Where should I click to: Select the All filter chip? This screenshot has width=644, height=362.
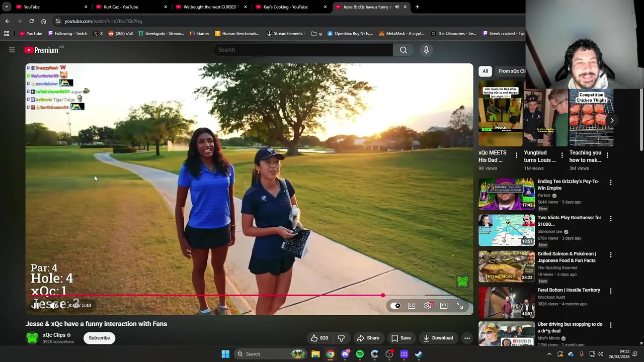[485, 71]
